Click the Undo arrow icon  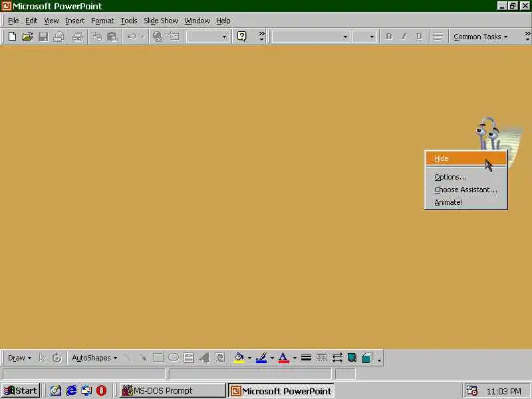132,37
